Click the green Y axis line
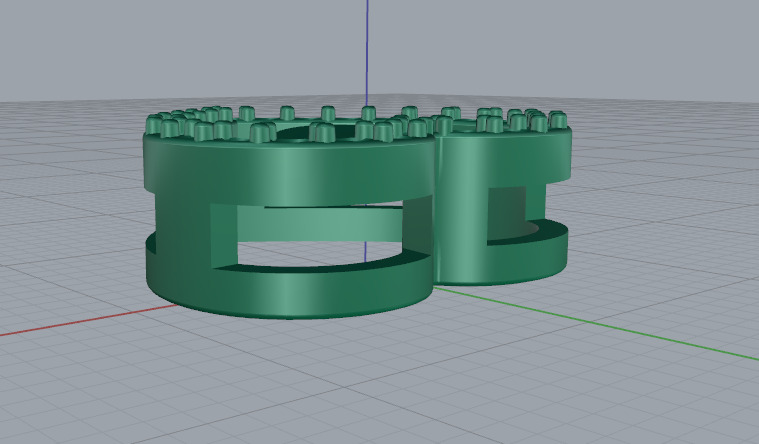The height and width of the screenshot is (444, 759). coord(597,323)
